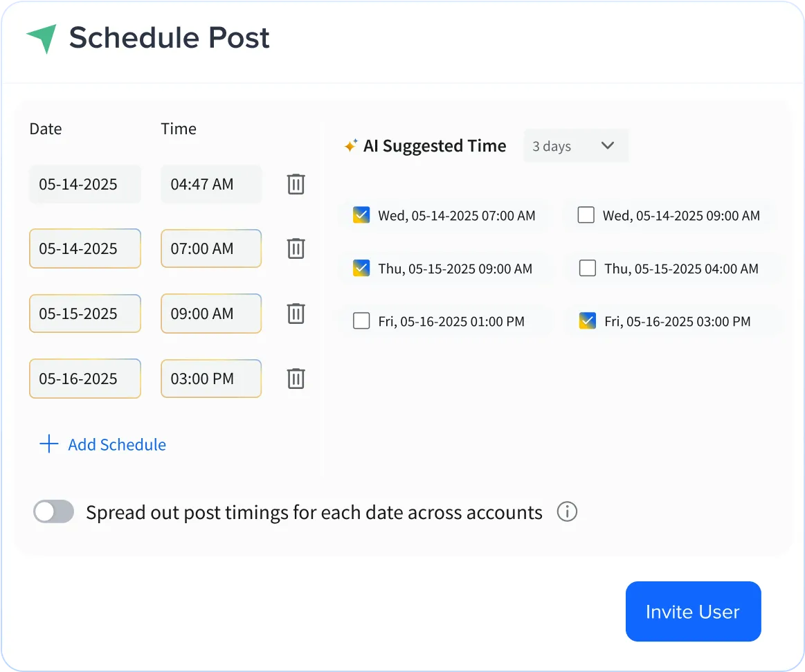Check Thu 05-15-2025 04:00 AM suggestion

coord(587,269)
